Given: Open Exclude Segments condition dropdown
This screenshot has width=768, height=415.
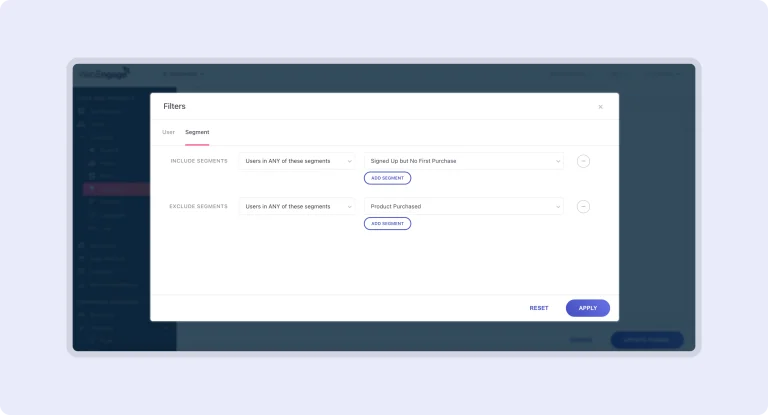Looking at the screenshot, I should [297, 207].
